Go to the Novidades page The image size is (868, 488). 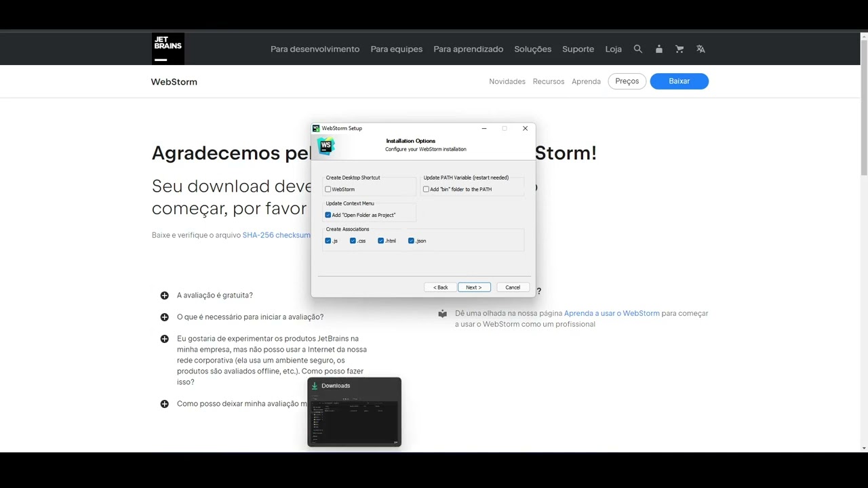pos(507,81)
